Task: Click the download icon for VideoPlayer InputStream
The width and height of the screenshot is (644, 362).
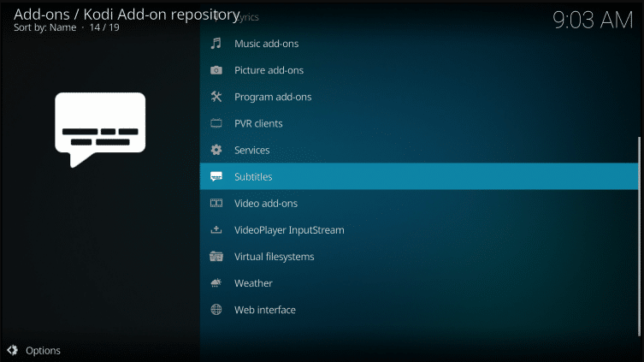Action: [216, 229]
